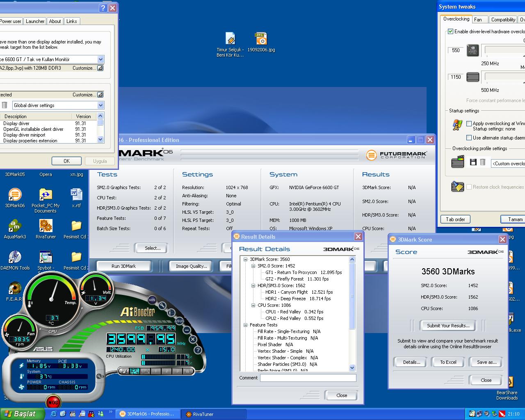
Task: Switch to Compatibility tab in System tweaks
Action: pyautogui.click(x=503, y=20)
